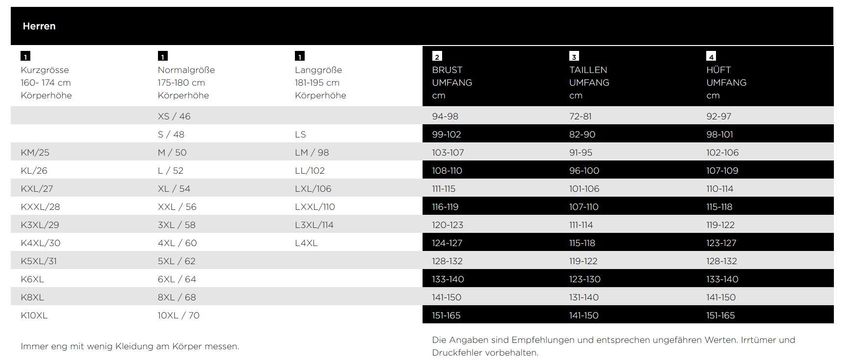Click the number 1 badge above Kurzgrösse
850x363 pixels.
(25, 56)
